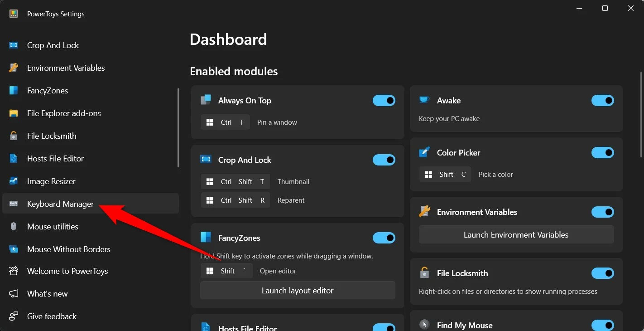Click 'Keep your PC awake' text
The image size is (644, 331).
[x=449, y=119]
